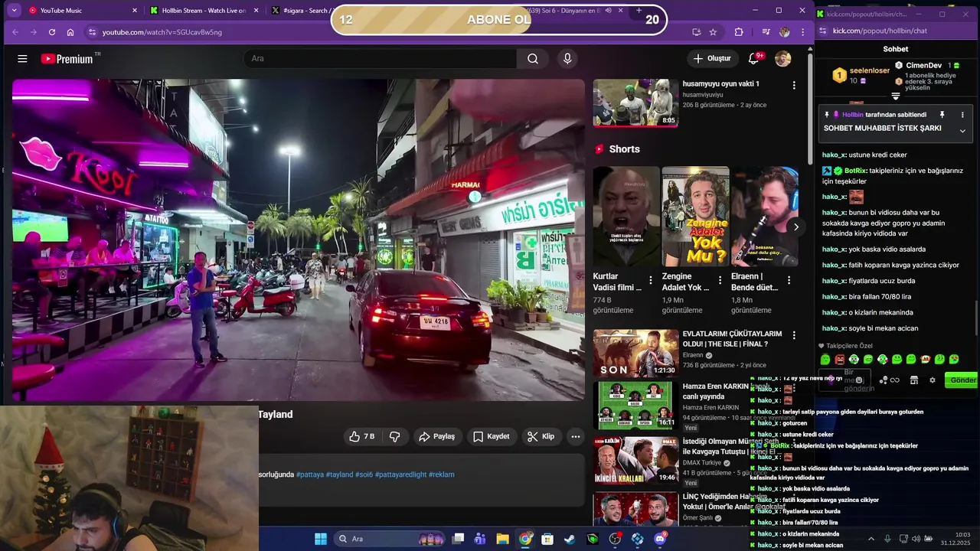Switch to YouTube Music tab

coord(83,11)
